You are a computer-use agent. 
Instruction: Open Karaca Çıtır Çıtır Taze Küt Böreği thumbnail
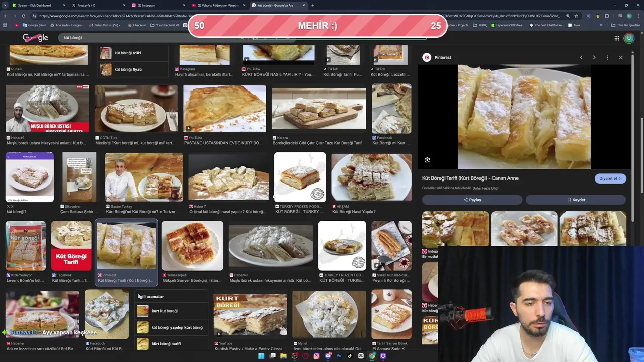(318, 109)
